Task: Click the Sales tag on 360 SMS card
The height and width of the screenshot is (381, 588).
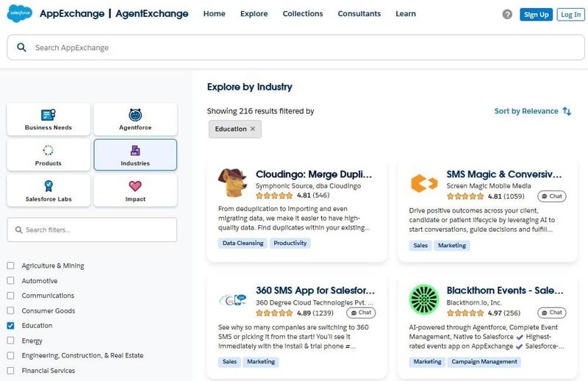Action: click(x=229, y=362)
